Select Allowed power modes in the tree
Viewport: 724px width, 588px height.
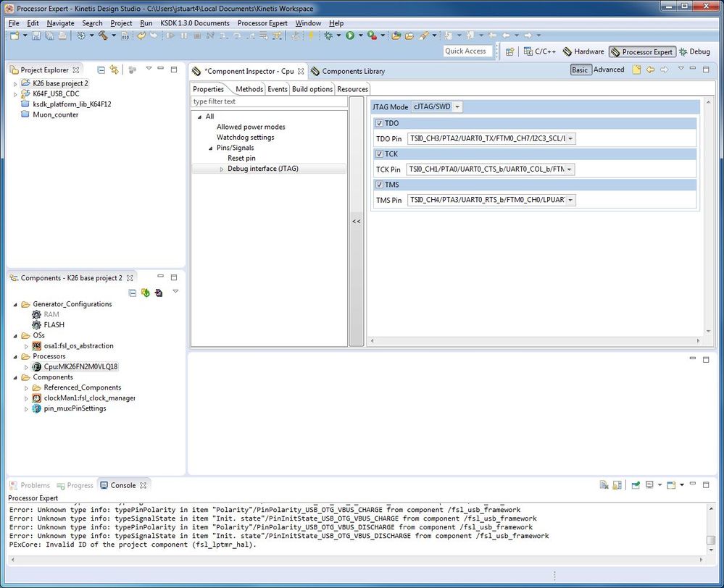(251, 127)
